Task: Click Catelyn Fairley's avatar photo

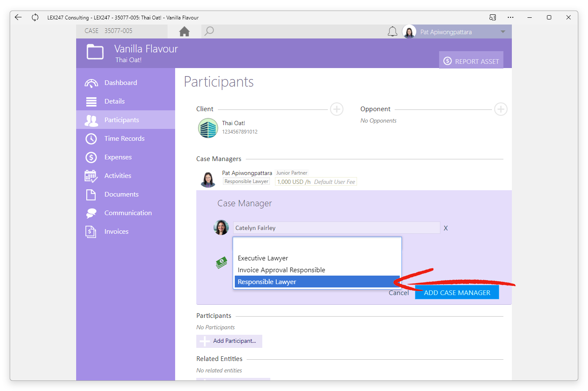Action: tap(221, 227)
